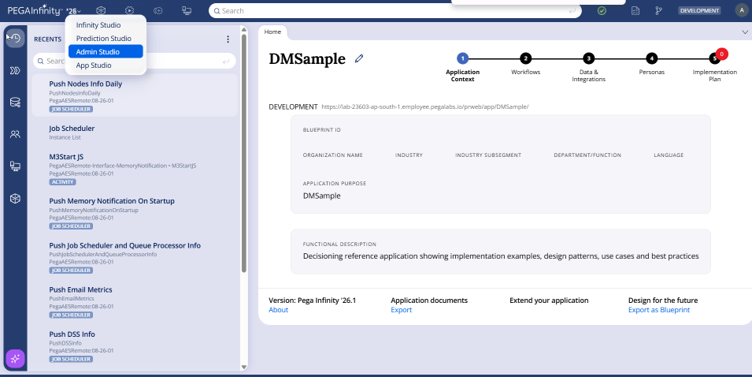
Task: Click the green checkmark status icon
Action: click(x=601, y=11)
